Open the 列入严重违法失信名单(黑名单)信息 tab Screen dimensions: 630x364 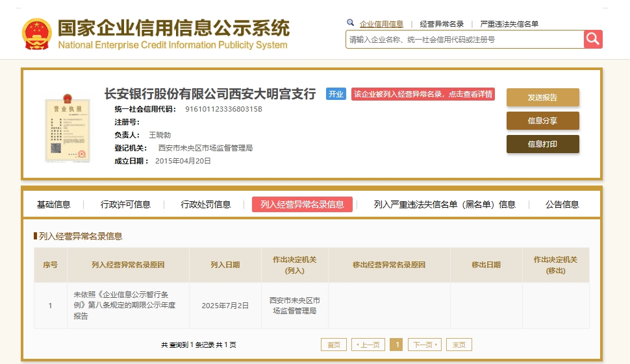click(x=444, y=204)
